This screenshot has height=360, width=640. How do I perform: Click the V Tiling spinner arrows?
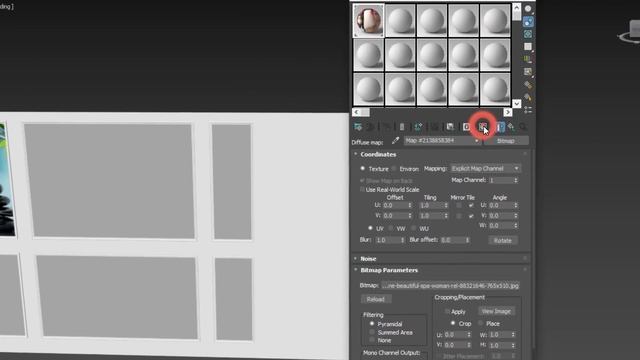(446, 216)
